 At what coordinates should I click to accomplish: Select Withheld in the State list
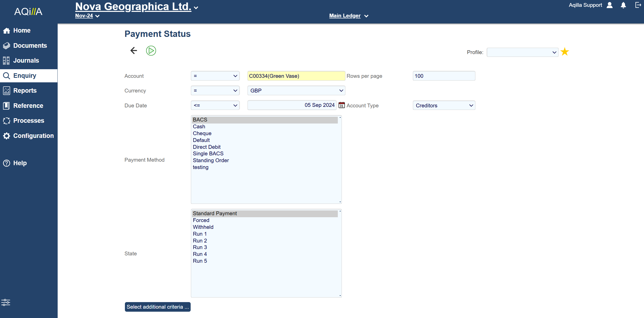203,227
